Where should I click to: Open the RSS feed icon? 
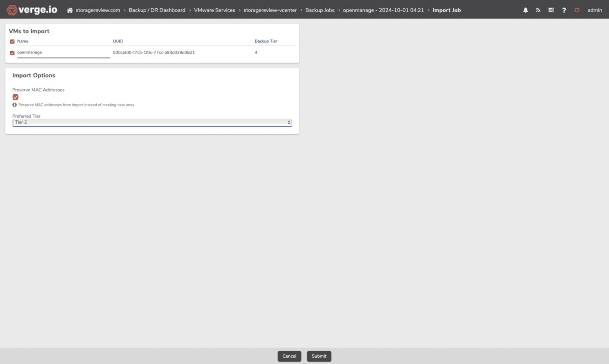(538, 10)
